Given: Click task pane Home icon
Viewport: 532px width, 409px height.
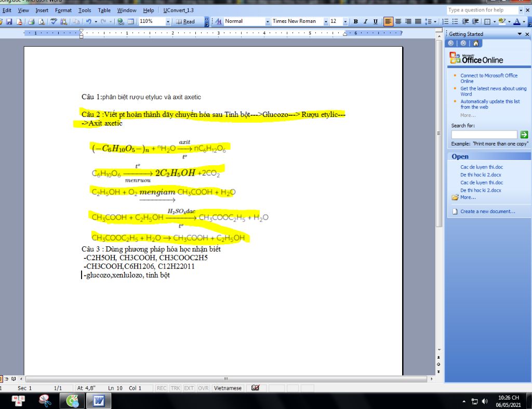Looking at the screenshot, I should tap(476, 43).
